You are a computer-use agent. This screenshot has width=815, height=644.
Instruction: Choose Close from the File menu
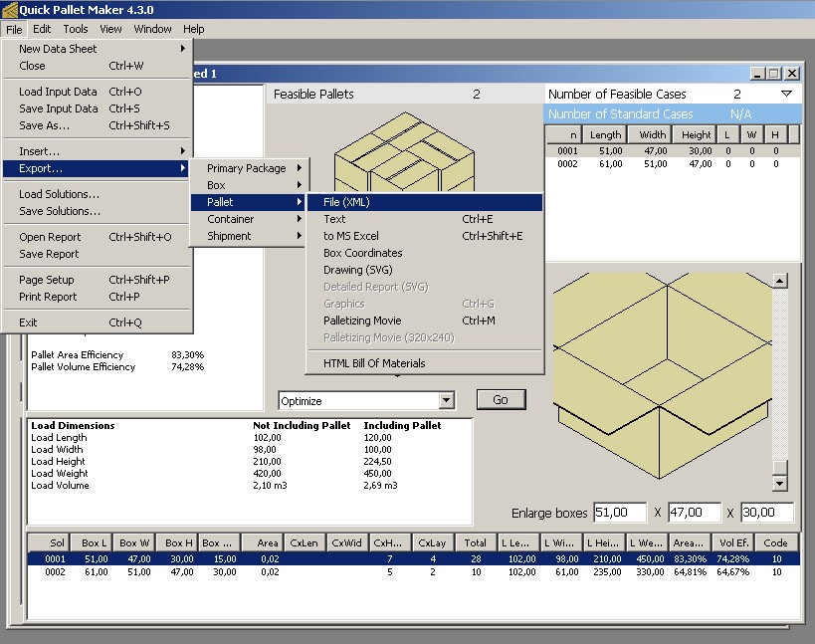(x=97, y=66)
